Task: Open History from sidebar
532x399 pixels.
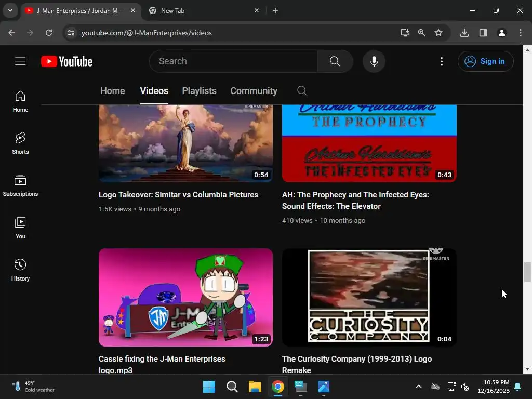Action: click(20, 270)
